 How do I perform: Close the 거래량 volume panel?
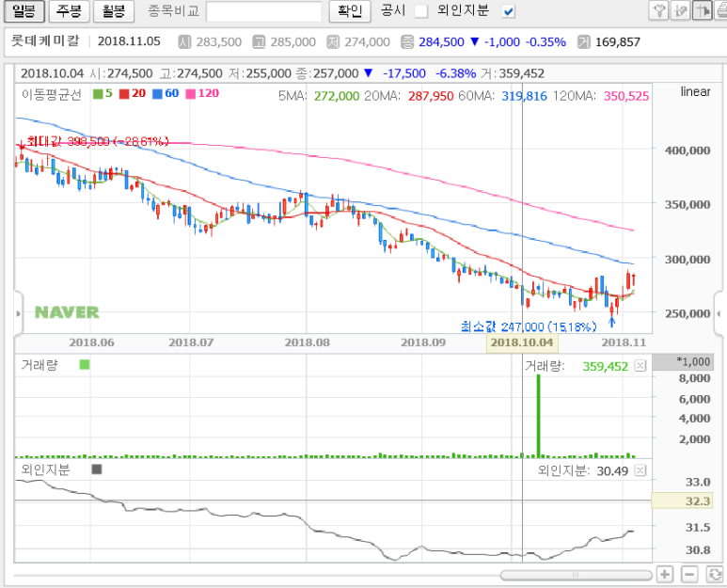click(640, 366)
